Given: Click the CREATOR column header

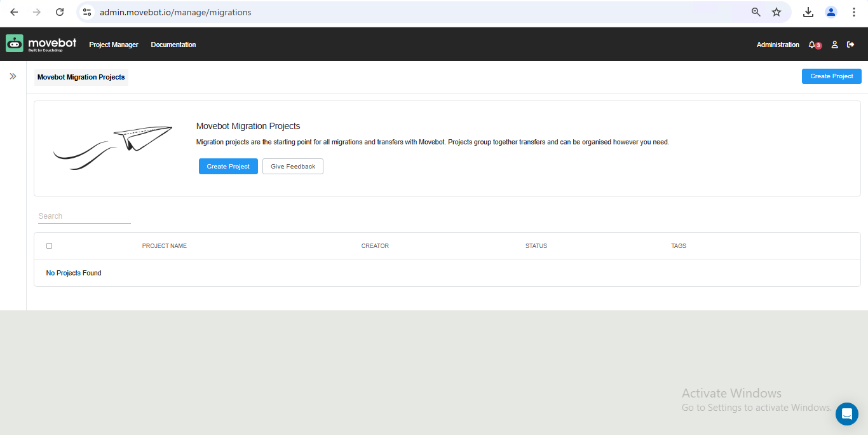Looking at the screenshot, I should click(x=375, y=246).
